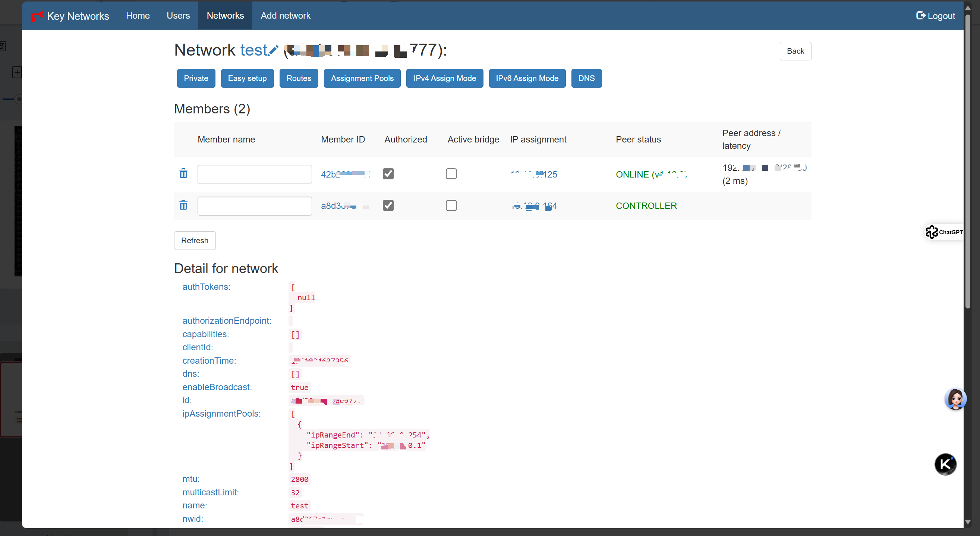Open the Add network nav tab

pyautogui.click(x=285, y=16)
